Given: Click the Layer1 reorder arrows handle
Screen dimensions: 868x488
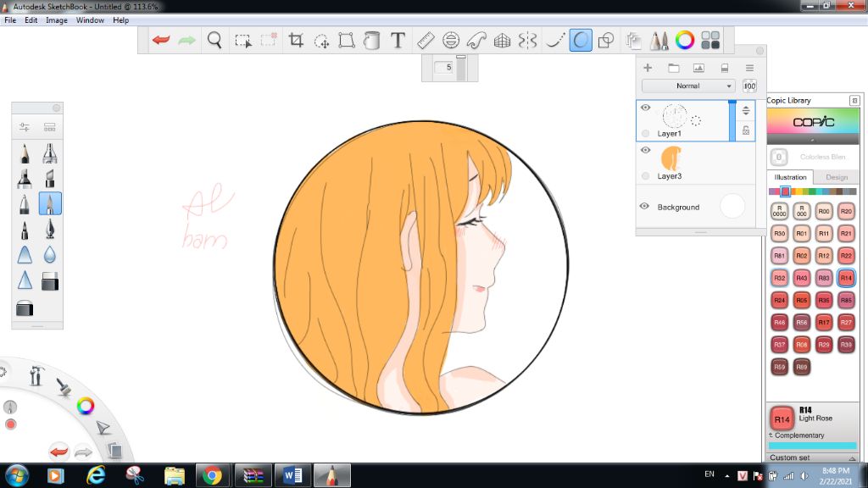Looking at the screenshot, I should pos(746,110).
